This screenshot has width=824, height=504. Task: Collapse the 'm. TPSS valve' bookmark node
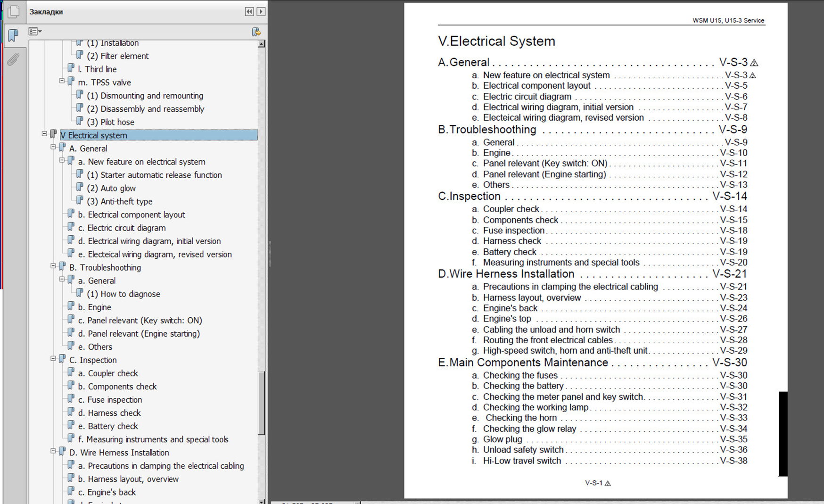coord(62,81)
